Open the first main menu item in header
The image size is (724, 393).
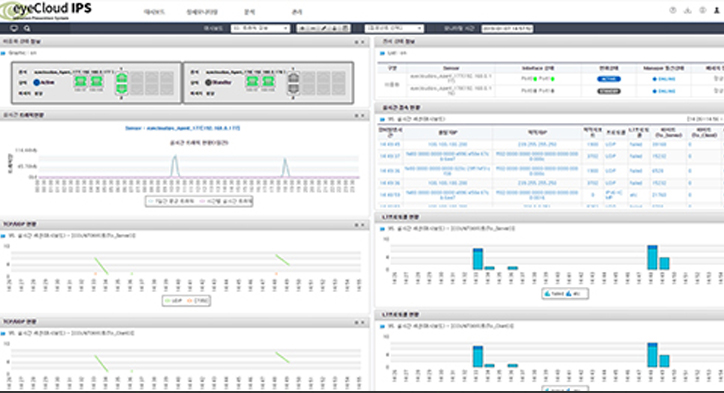click(x=154, y=12)
